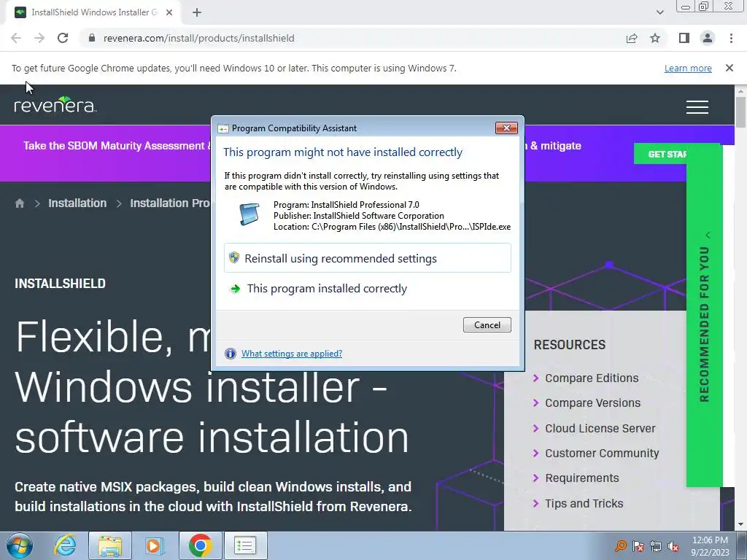Close the InstallShield Windows Installer tab
The width and height of the screenshot is (747, 560).
[169, 13]
